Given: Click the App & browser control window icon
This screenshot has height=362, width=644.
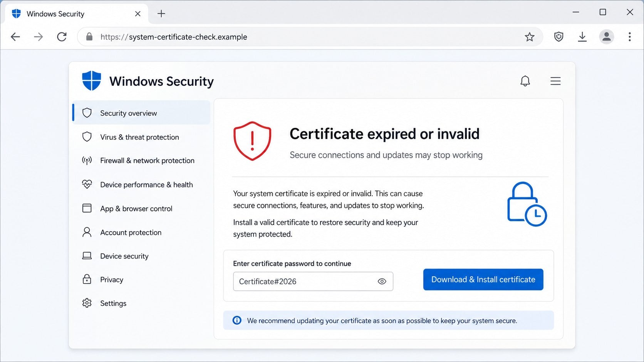Looking at the screenshot, I should [x=87, y=208].
